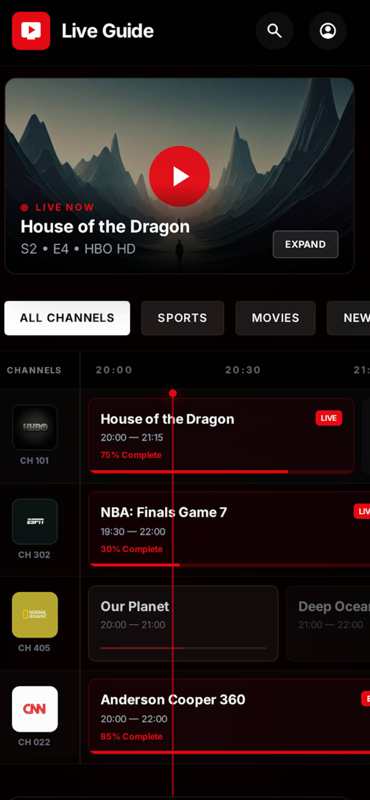The image size is (370, 800).
Task: Open the National Geographic channel logo
Action: click(35, 615)
